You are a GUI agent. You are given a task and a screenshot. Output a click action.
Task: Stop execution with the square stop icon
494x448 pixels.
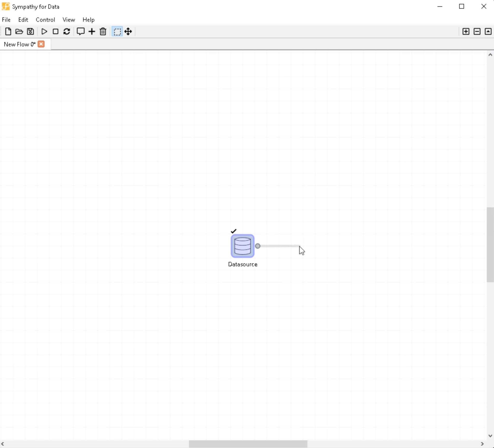pos(56,32)
